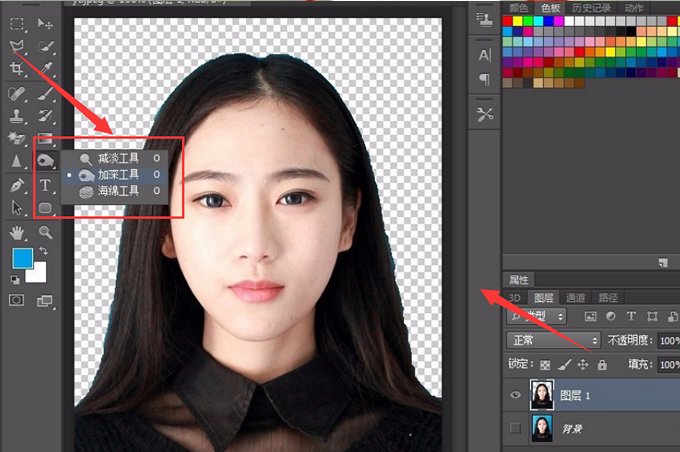Toggle shape layer filter
Viewport: 680px width, 452px height.
click(x=652, y=316)
